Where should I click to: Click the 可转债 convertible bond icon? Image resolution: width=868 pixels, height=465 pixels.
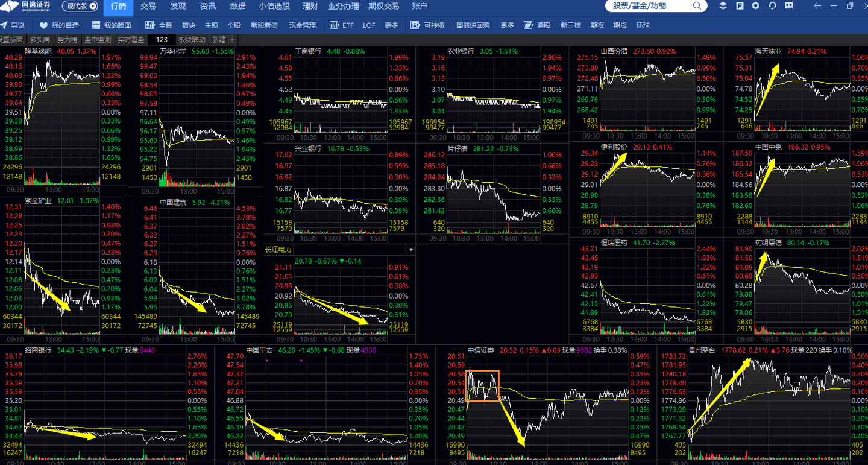pyautogui.click(x=415, y=25)
